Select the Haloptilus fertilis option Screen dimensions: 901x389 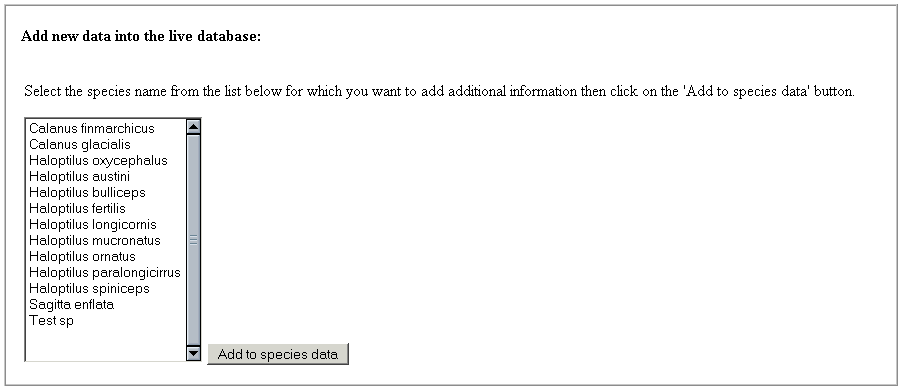coord(106,208)
